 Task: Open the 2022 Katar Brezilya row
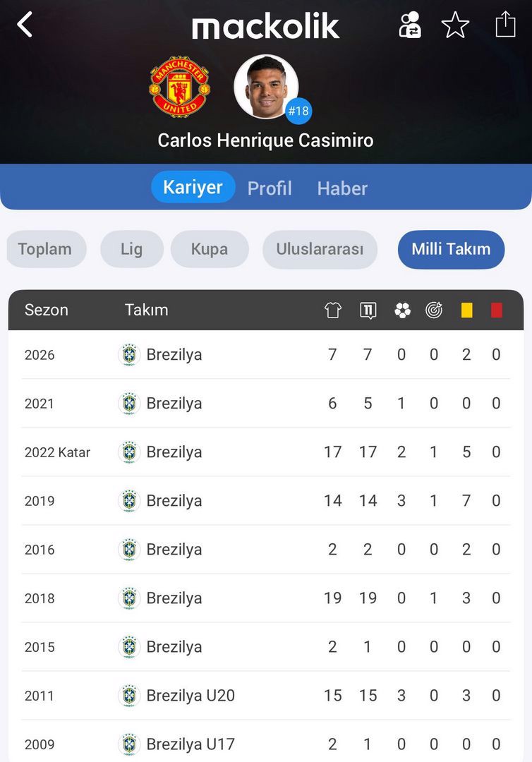(x=265, y=452)
